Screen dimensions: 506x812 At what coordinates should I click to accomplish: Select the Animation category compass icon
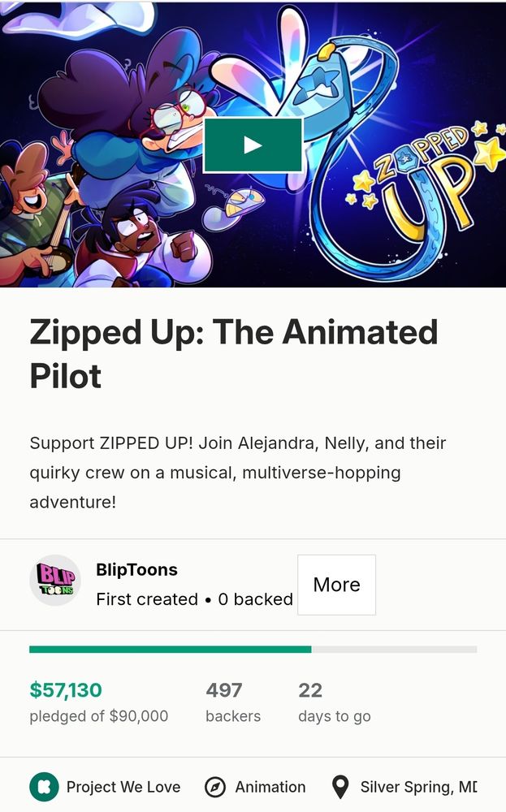point(213,786)
